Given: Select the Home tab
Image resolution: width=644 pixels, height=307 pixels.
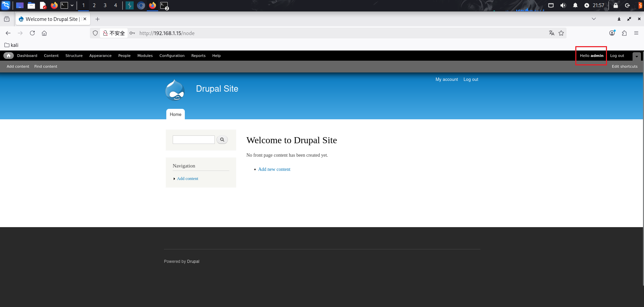Looking at the screenshot, I should point(175,114).
